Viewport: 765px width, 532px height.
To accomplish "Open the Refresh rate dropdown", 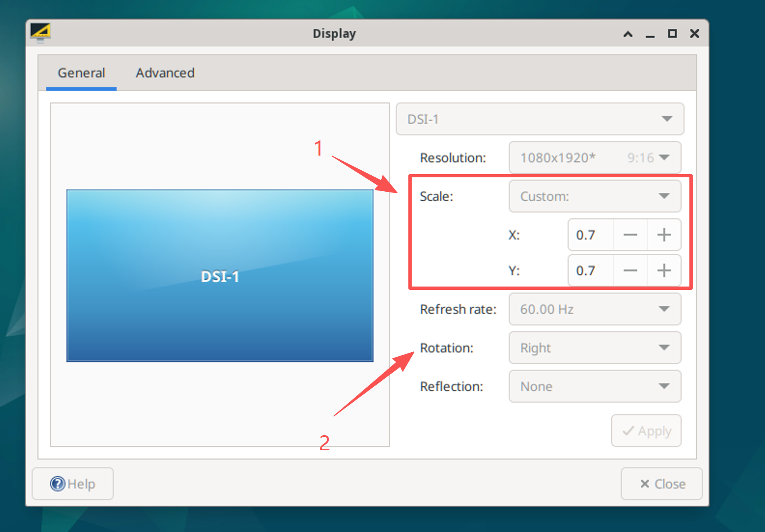I will (x=594, y=309).
